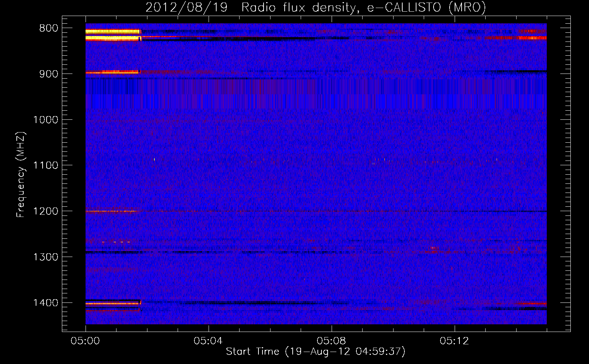Click the 1200 frequency tick label
The image size is (589, 364).
click(x=46, y=211)
